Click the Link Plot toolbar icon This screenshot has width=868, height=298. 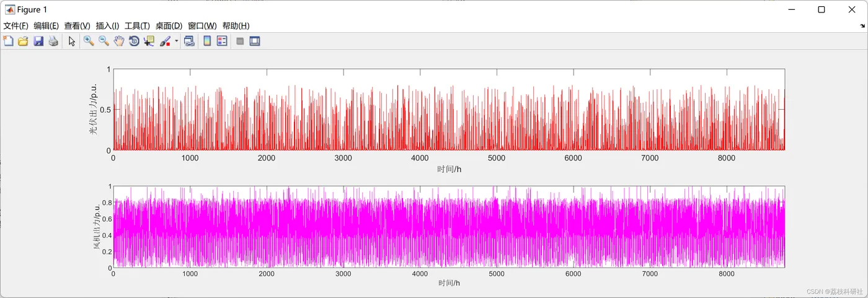[189, 42]
